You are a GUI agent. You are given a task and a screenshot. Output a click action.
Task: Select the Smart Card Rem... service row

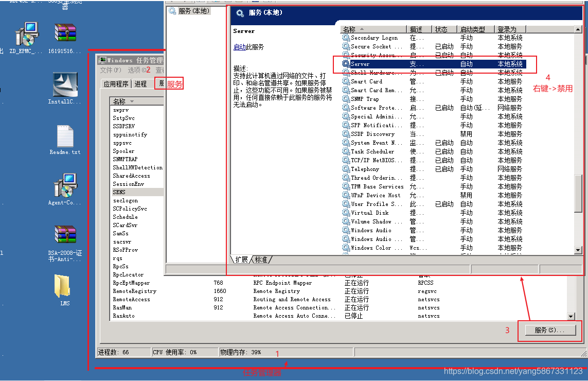click(434, 90)
